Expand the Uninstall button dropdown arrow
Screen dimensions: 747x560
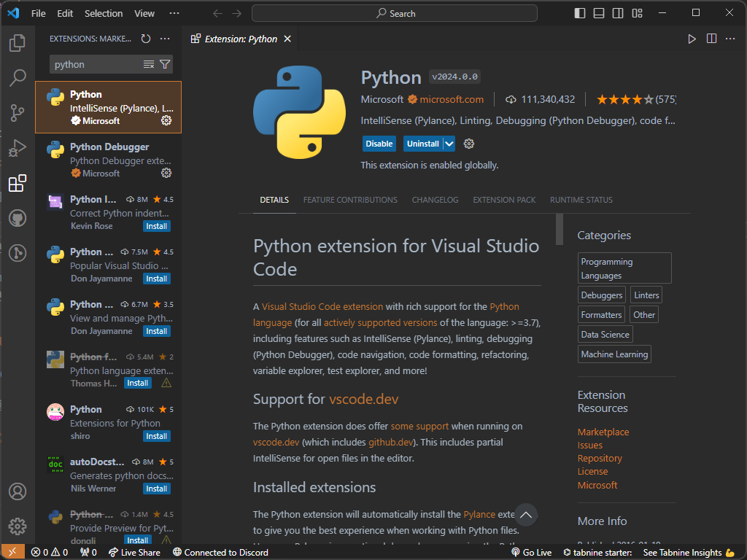[x=449, y=144]
